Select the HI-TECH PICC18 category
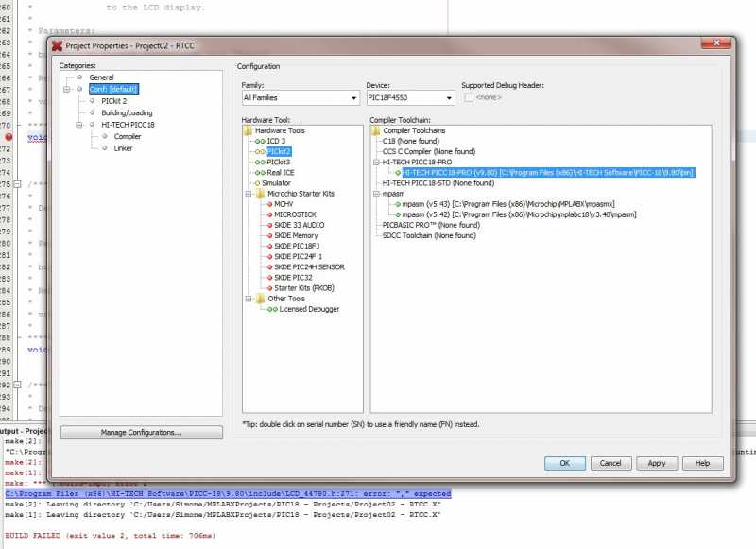 point(128,125)
